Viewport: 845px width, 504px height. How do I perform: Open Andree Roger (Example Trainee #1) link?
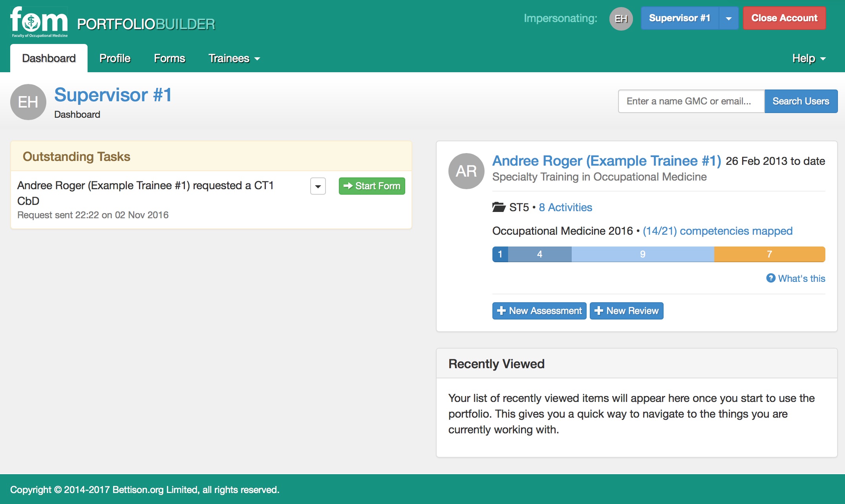[x=607, y=161]
